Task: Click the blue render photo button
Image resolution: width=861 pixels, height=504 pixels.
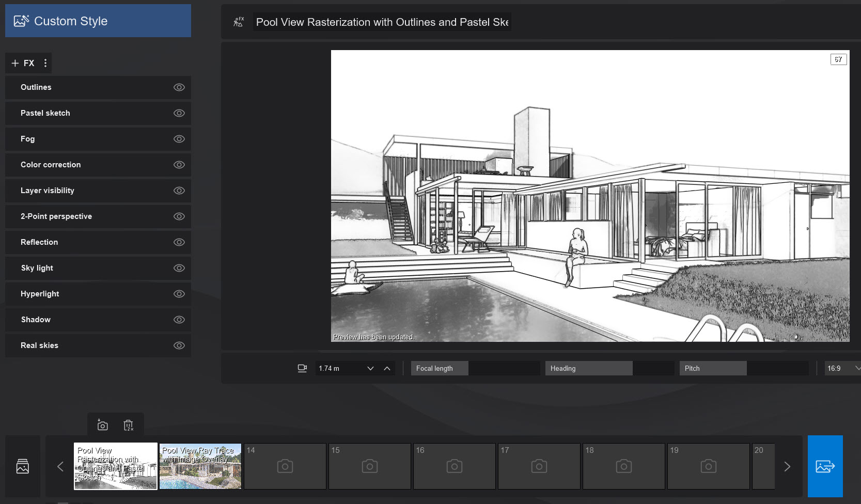Action: coord(825,466)
